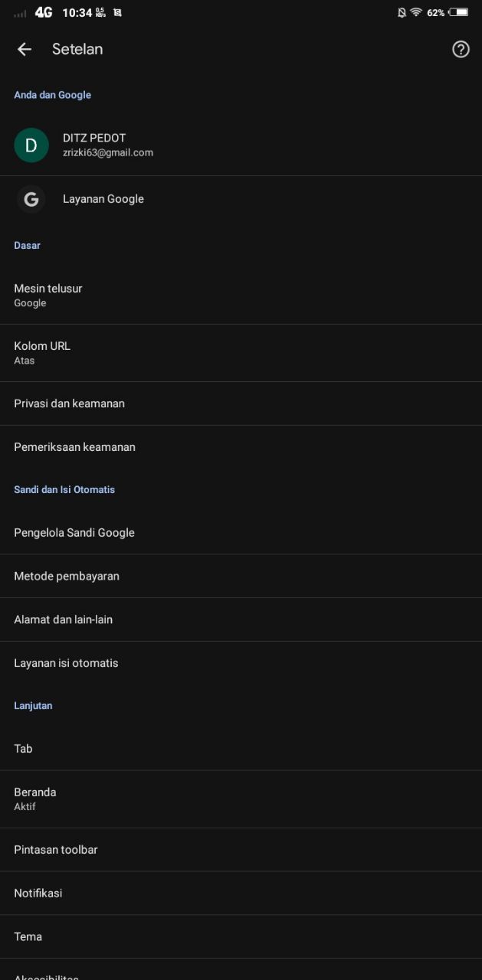Open Kolom URL setting
The image size is (482, 980).
click(241, 353)
